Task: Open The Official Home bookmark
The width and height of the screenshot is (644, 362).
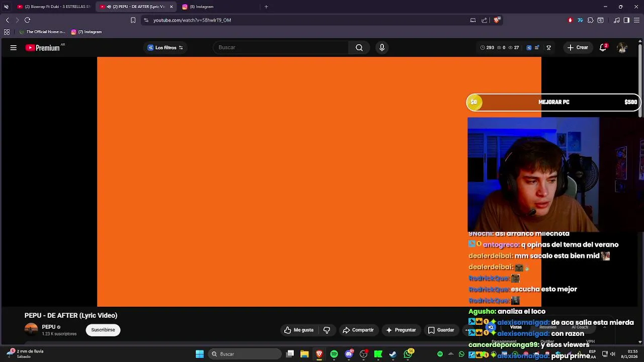Action: (42, 32)
